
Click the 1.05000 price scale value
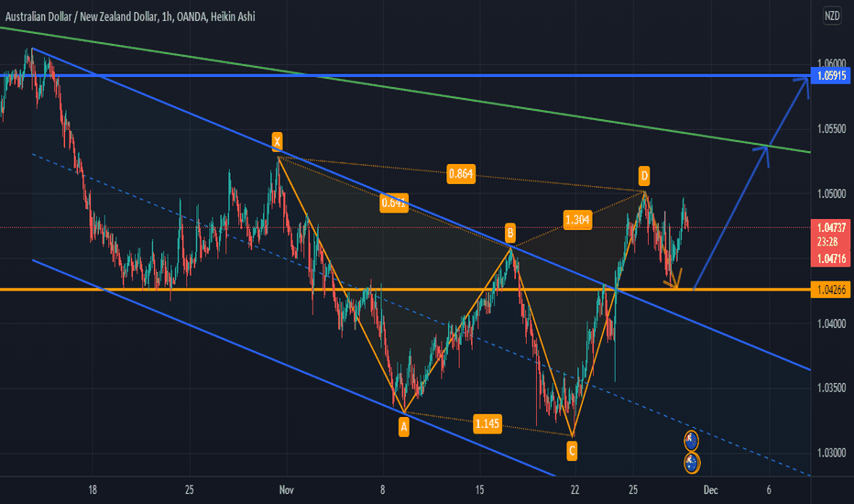[x=832, y=194]
